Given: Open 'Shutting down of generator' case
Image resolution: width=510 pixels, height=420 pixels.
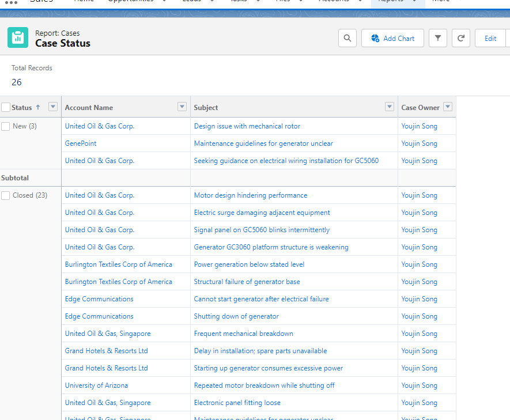Looking at the screenshot, I should [x=236, y=316].
